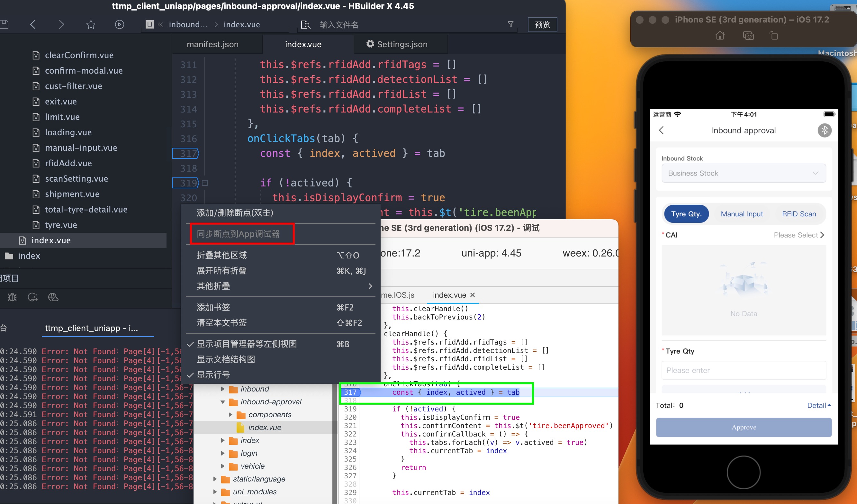Click the save icon in HBuilder toolbar
This screenshot has height=504, width=857.
[x=4, y=24]
